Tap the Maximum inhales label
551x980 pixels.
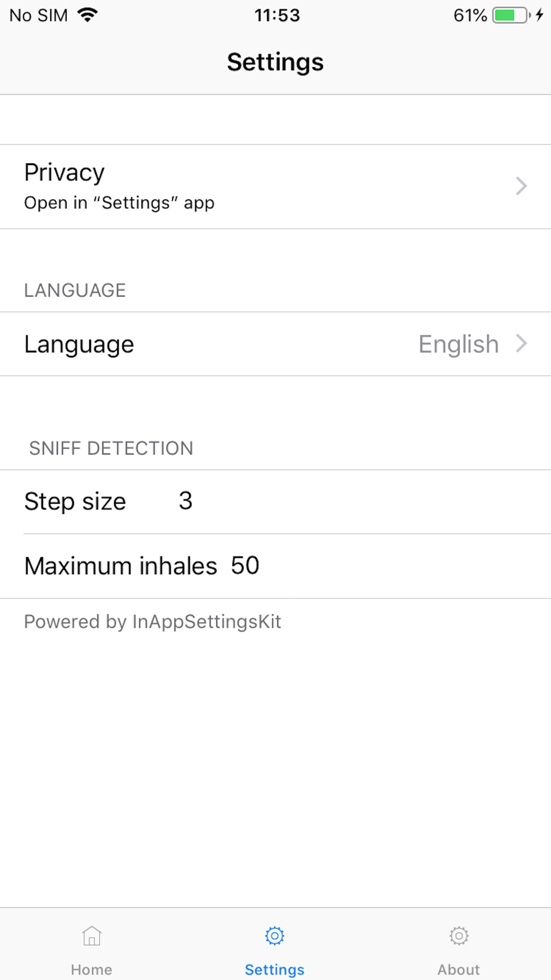(121, 566)
